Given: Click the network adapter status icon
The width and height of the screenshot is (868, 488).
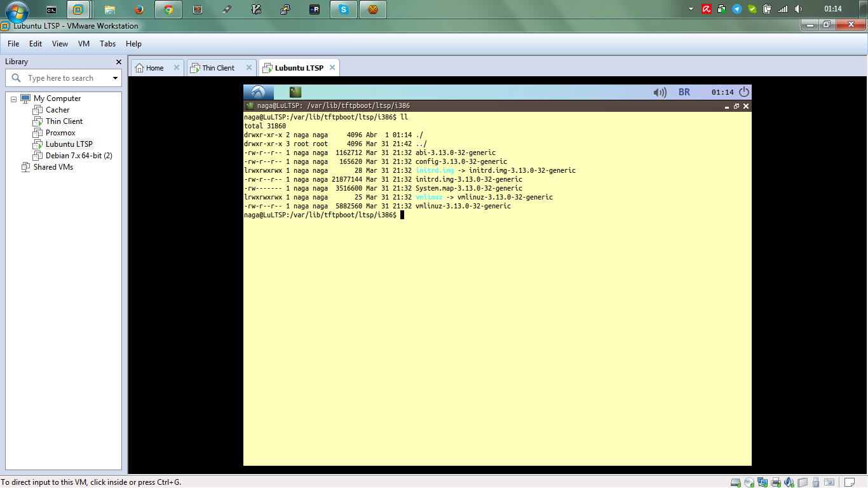Looking at the screenshot, I should pyautogui.click(x=763, y=482).
